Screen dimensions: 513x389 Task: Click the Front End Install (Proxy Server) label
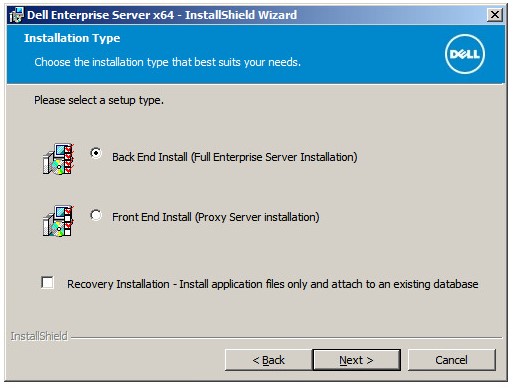[216, 217]
